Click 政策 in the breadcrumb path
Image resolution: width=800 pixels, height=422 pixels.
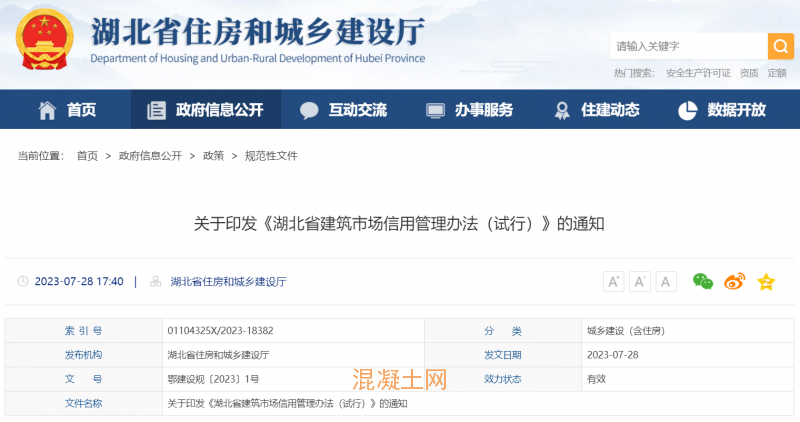(213, 156)
